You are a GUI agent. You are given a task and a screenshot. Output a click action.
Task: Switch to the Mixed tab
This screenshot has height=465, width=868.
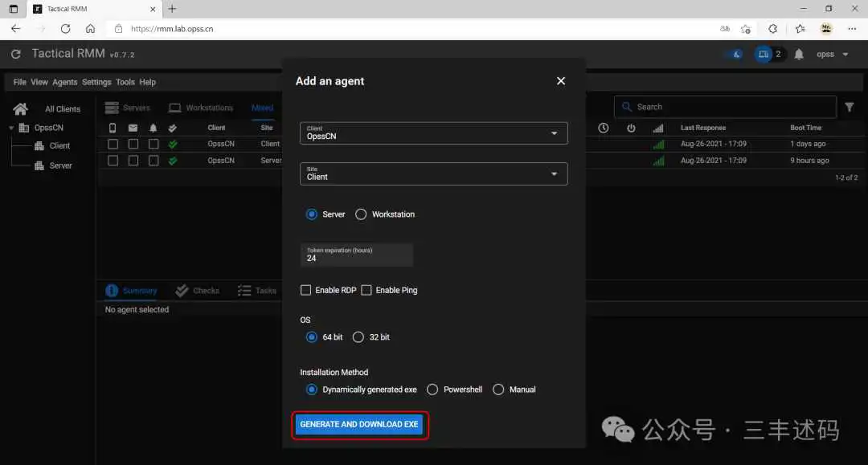point(262,108)
